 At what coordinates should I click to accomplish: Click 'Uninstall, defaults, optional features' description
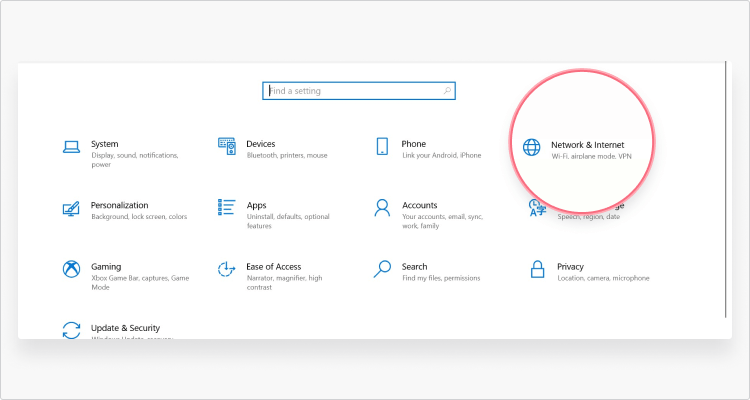[x=288, y=221]
